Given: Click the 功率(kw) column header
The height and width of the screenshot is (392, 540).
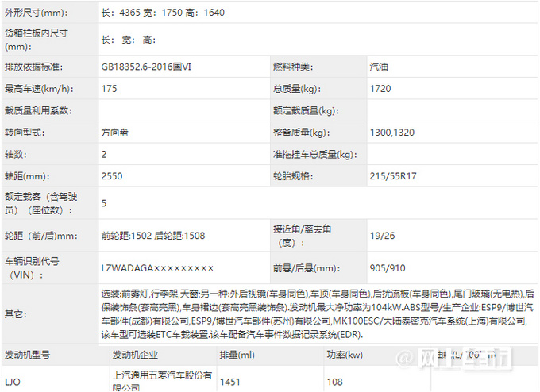Looking at the screenshot, I should point(345,355).
